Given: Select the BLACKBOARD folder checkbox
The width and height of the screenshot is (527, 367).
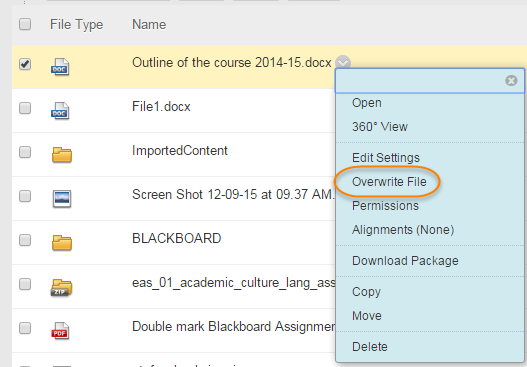Looking at the screenshot, I should click(x=25, y=240).
